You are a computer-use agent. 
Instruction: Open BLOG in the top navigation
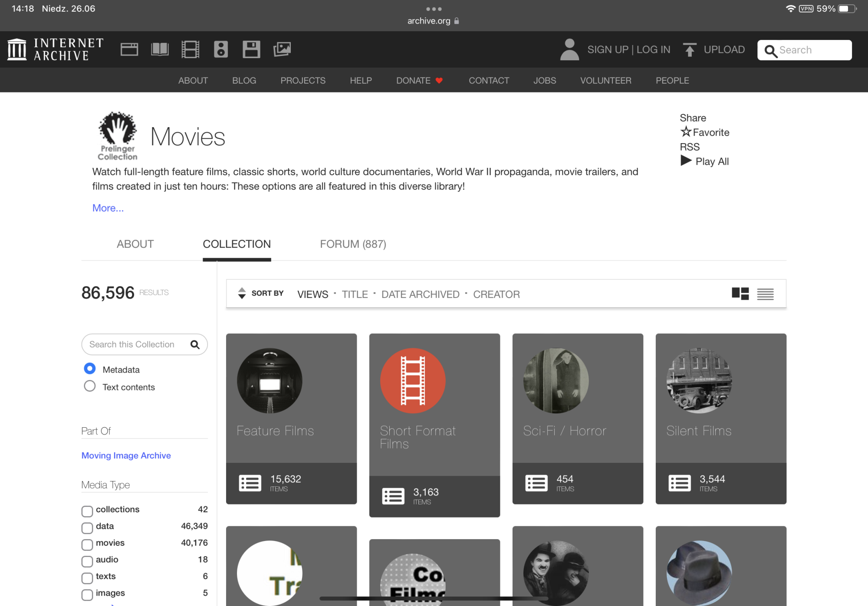(x=244, y=81)
